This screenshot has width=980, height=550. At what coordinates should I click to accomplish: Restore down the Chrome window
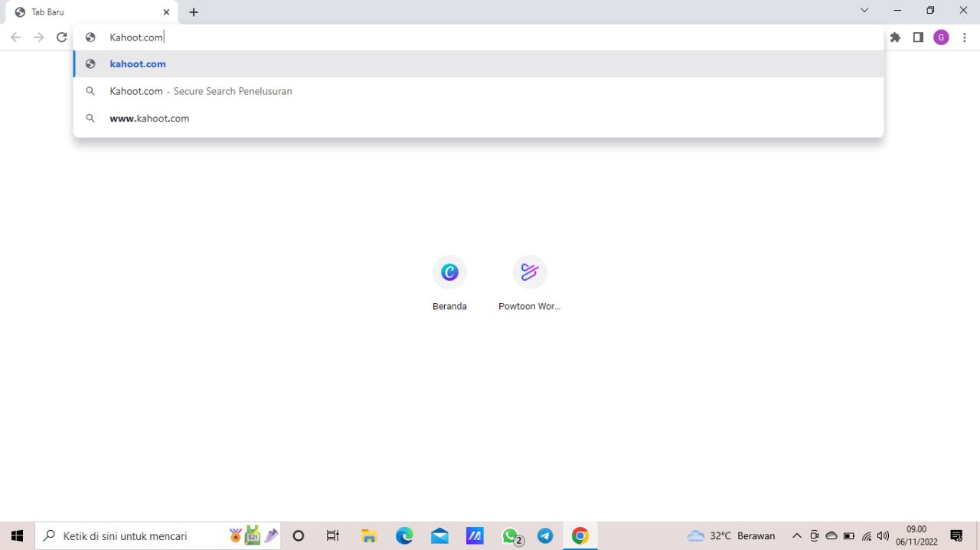pyautogui.click(x=930, y=11)
